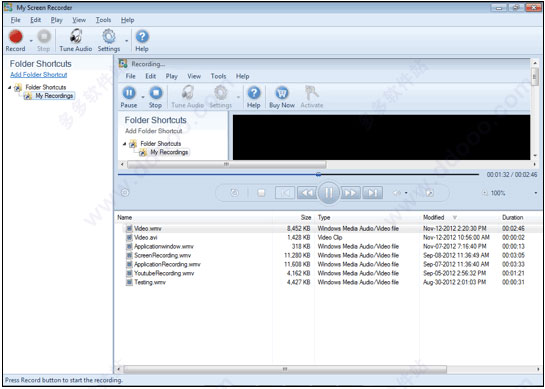Fast forward the video in the player
The image size is (545, 389).
350,193
